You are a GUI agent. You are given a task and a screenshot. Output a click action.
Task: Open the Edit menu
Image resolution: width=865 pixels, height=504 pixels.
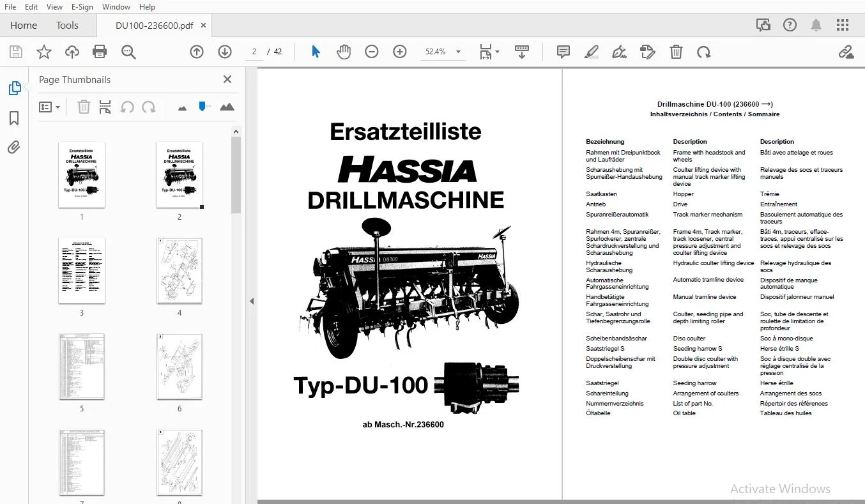click(x=31, y=6)
